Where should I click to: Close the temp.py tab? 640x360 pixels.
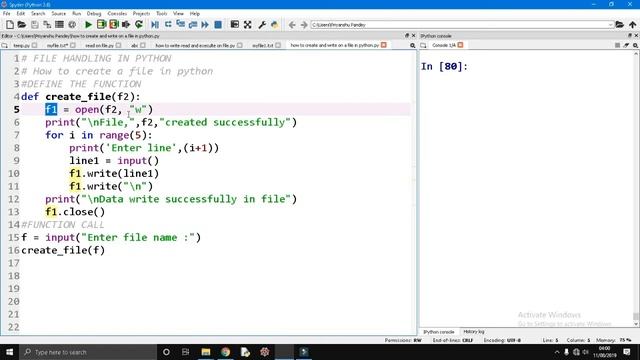click(35, 45)
